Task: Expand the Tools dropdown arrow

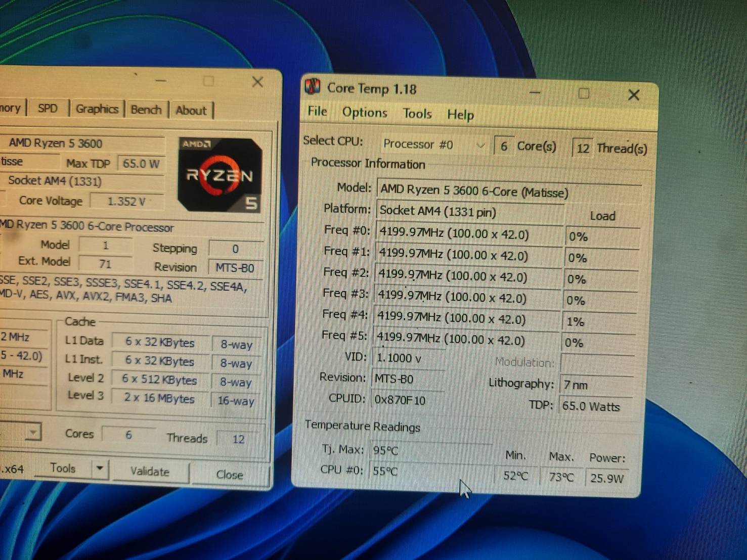Action: tap(100, 469)
